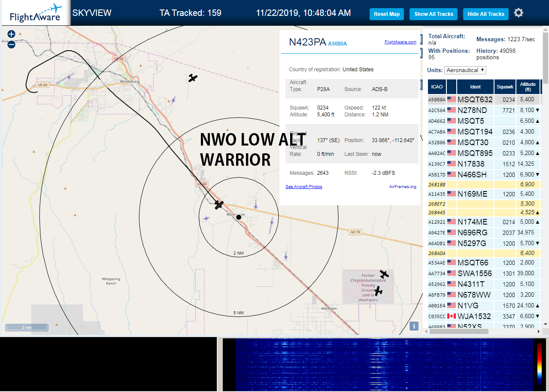Sort the table by Ident column
Image resolution: width=549 pixels, height=392 pixels.
click(x=475, y=87)
